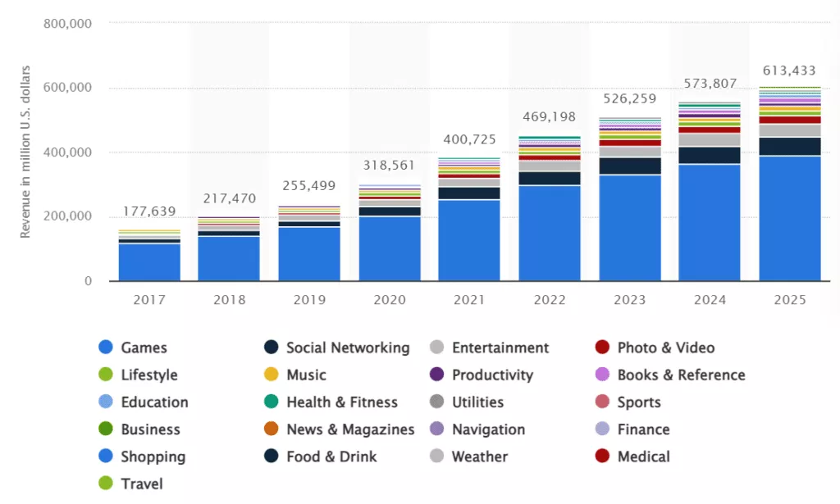The image size is (840, 504).
Task: Select the 2022 year axis label
Action: [550, 300]
